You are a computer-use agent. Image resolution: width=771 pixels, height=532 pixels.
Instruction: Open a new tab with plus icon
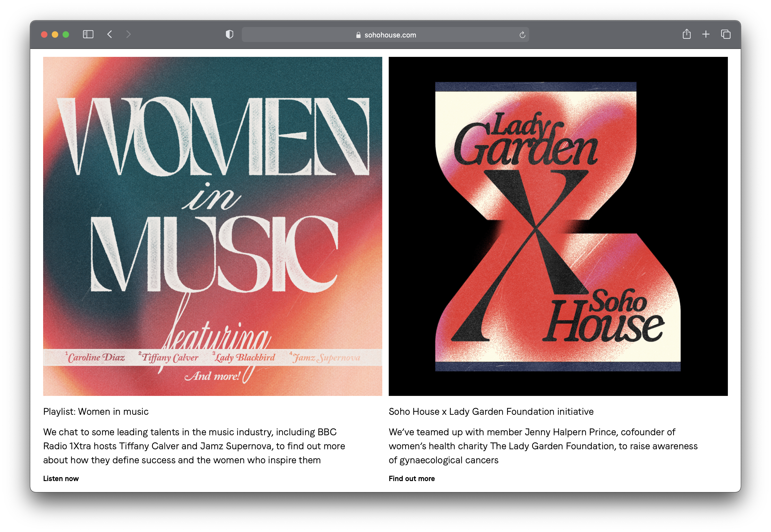pyautogui.click(x=706, y=34)
